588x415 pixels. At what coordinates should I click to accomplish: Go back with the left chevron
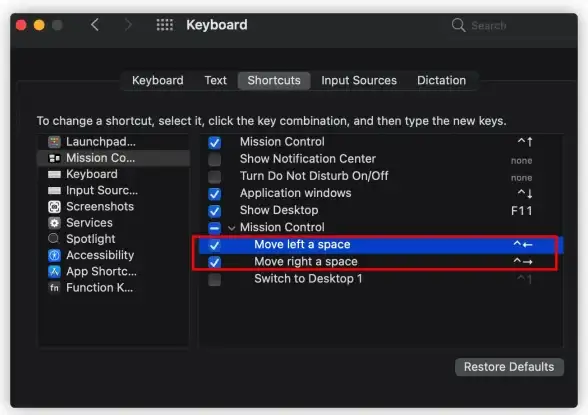pos(95,25)
